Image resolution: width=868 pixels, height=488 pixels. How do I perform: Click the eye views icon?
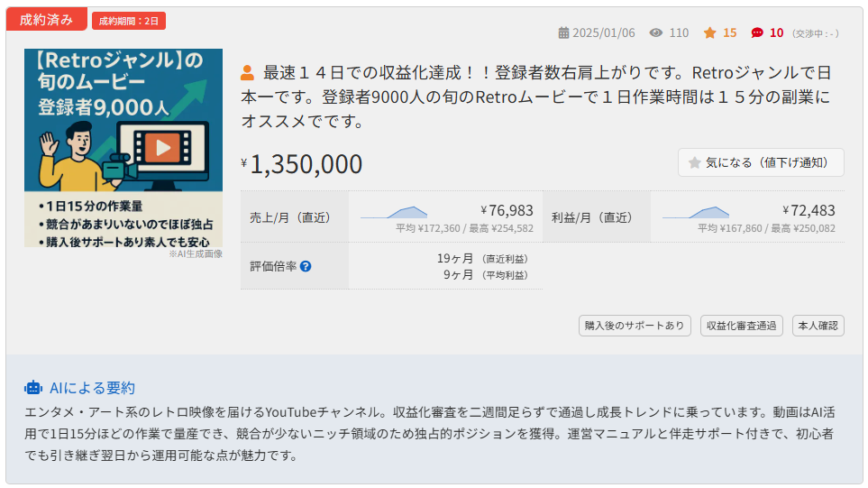656,33
